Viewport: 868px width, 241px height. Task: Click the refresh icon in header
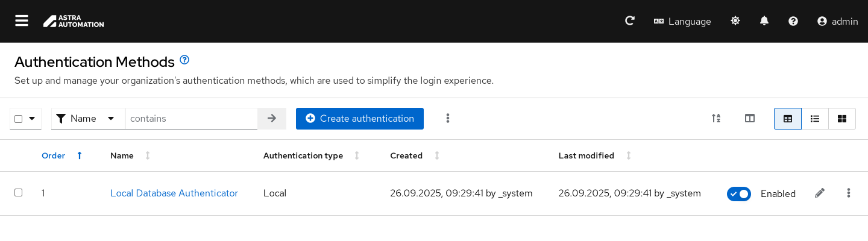coord(630,21)
